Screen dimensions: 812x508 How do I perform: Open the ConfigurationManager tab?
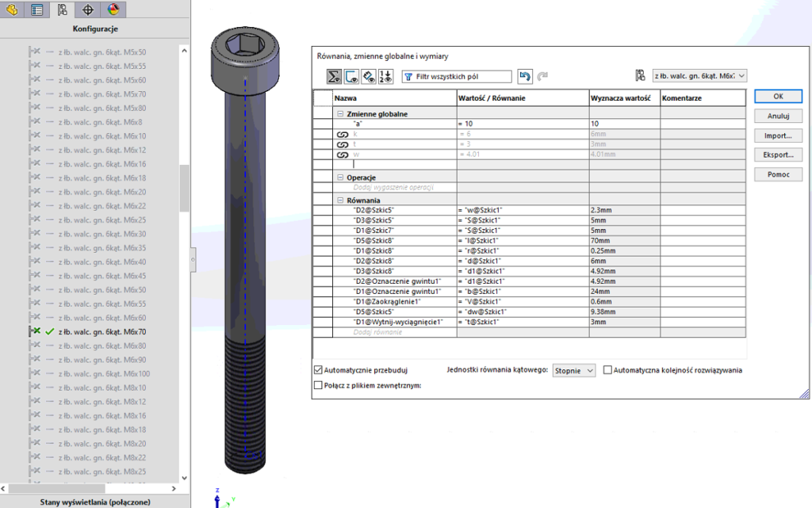(62, 10)
